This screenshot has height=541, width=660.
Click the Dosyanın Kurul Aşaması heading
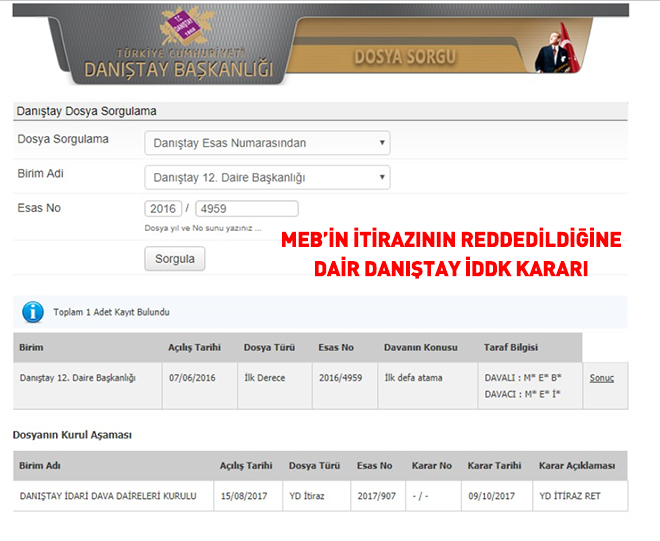tap(72, 435)
